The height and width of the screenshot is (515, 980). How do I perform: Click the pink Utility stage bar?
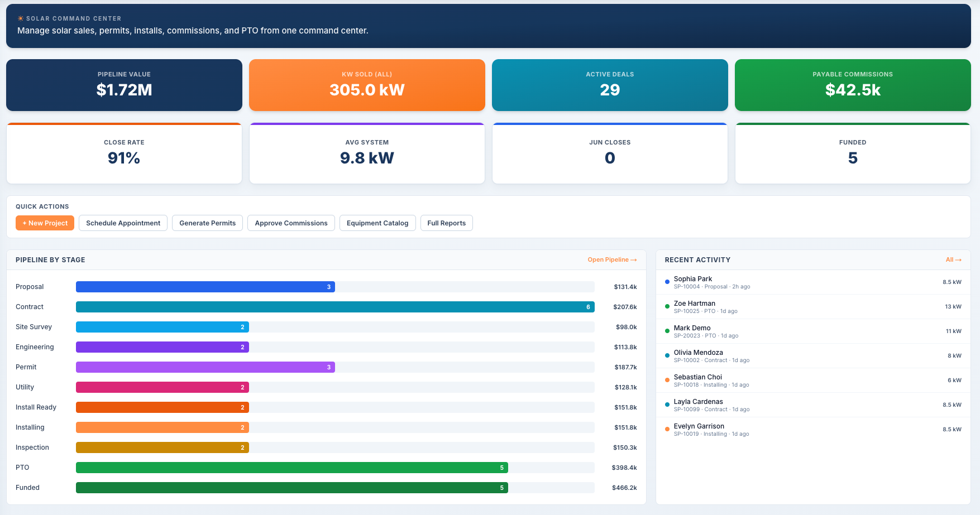[162, 387]
